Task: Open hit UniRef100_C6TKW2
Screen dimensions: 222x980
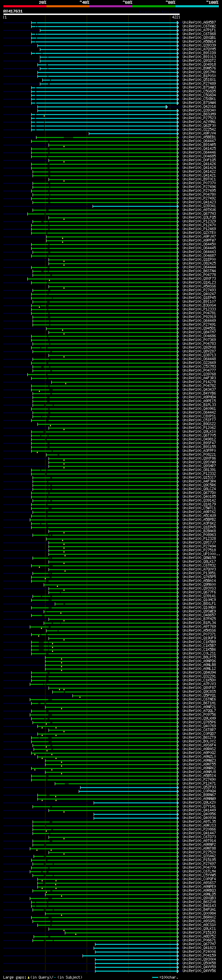Action: coord(199,26)
